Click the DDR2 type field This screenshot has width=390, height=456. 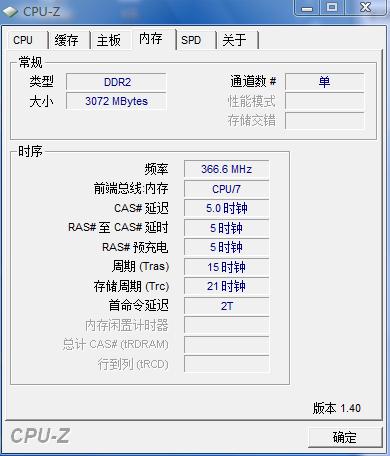(116, 82)
